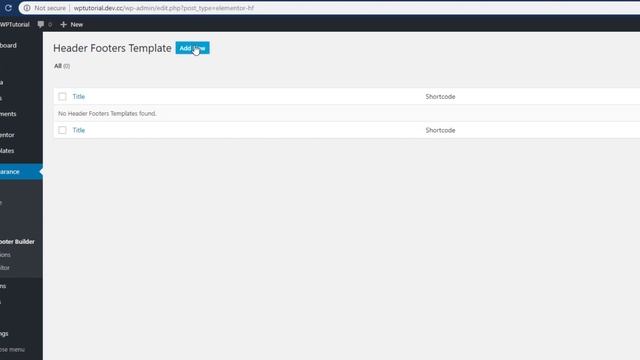640x360 pixels.
Task: Click the Shortcode column label in footer
Action: (440, 130)
